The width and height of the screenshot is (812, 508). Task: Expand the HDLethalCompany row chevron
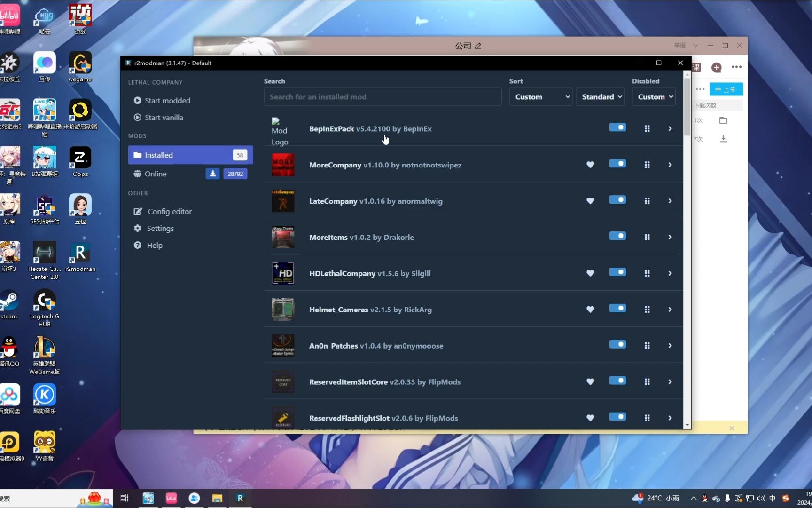(x=670, y=273)
